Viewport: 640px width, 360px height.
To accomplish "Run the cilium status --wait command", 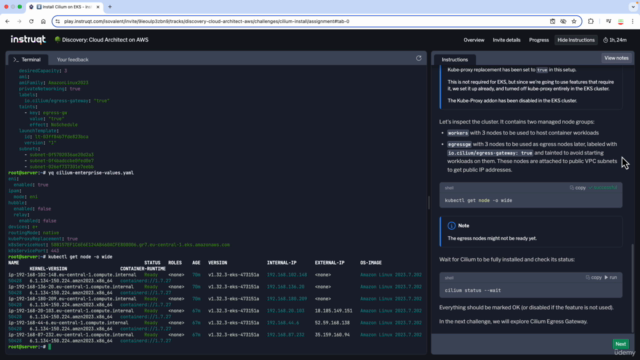I will click(611, 278).
